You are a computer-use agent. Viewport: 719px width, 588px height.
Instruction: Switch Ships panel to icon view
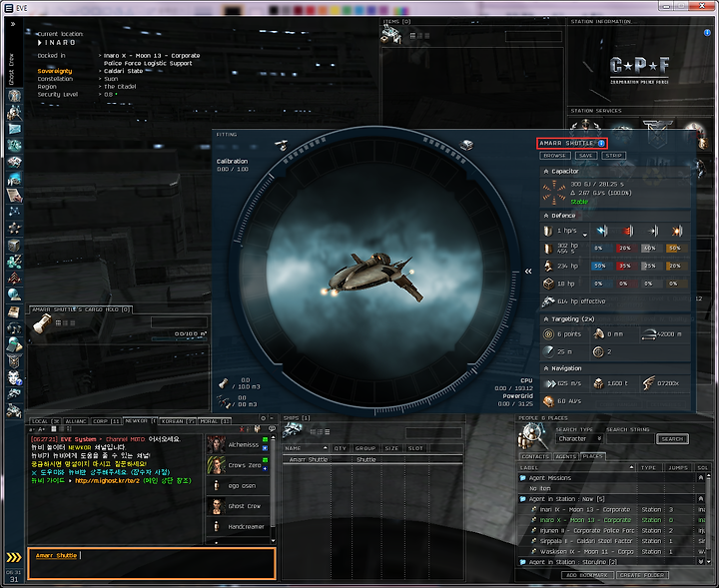tap(313, 431)
